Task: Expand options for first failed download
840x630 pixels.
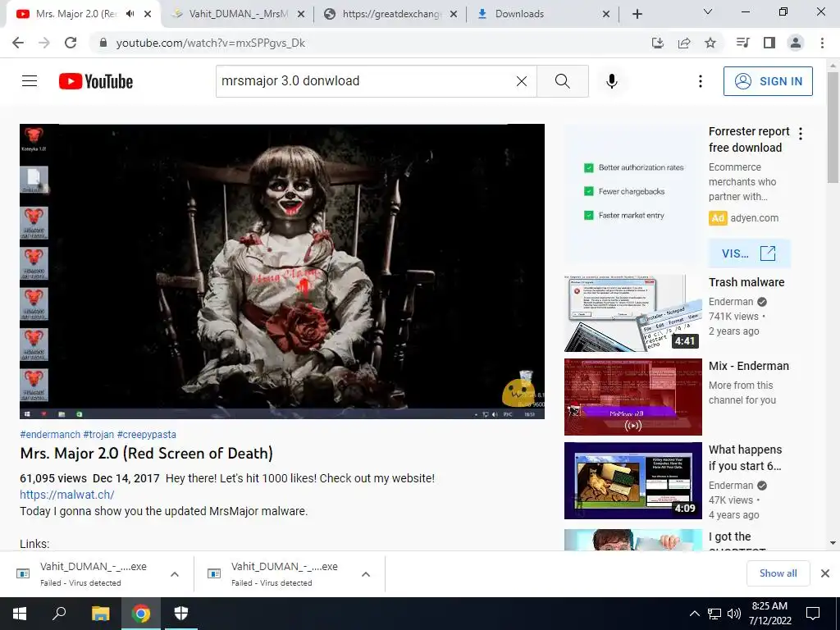Action: point(175,573)
